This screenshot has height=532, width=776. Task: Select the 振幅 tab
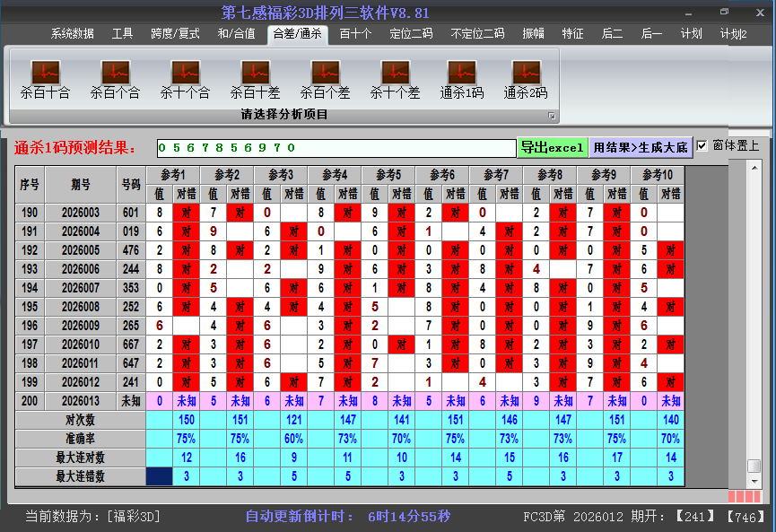tap(533, 34)
